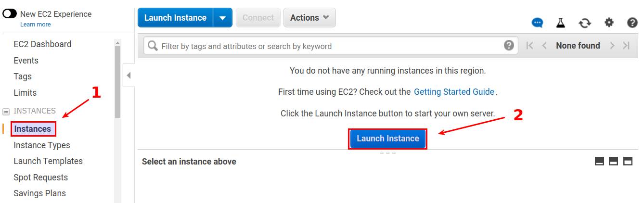Screen dimensions: 644x203
Task: Click the None found pagination text
Action: tap(578, 46)
